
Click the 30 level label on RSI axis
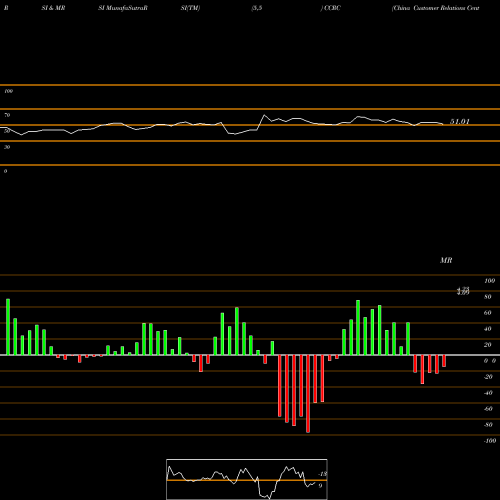[7, 147]
